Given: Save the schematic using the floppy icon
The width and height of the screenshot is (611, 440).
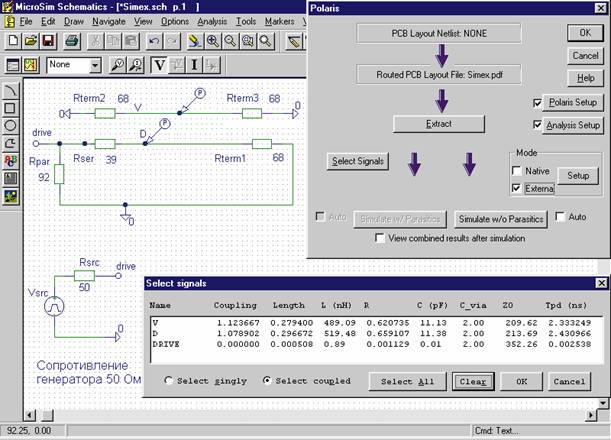Looking at the screenshot, I should tap(48, 41).
